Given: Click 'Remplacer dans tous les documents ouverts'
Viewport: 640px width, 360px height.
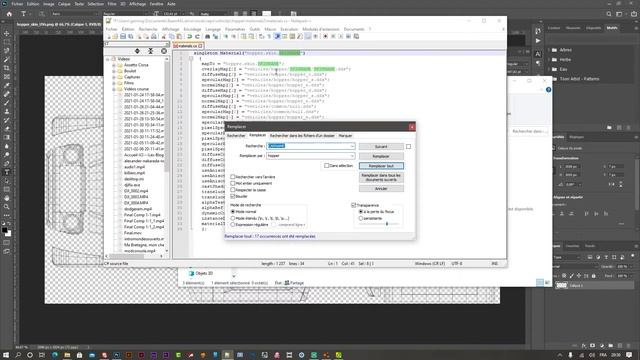Looking at the screenshot, I should coord(381,177).
